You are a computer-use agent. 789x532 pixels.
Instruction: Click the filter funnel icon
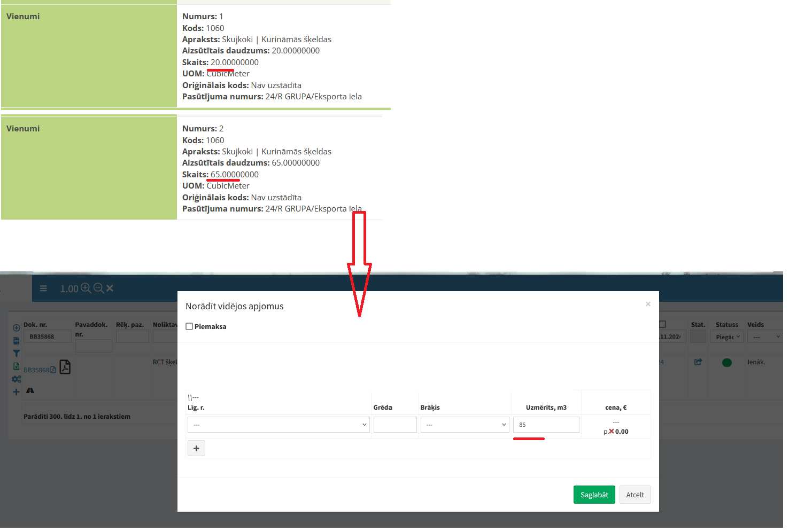[16, 354]
